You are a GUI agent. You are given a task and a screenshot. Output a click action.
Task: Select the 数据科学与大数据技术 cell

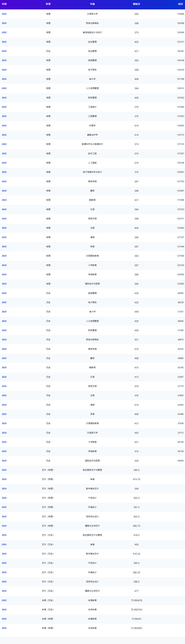coord(92,144)
